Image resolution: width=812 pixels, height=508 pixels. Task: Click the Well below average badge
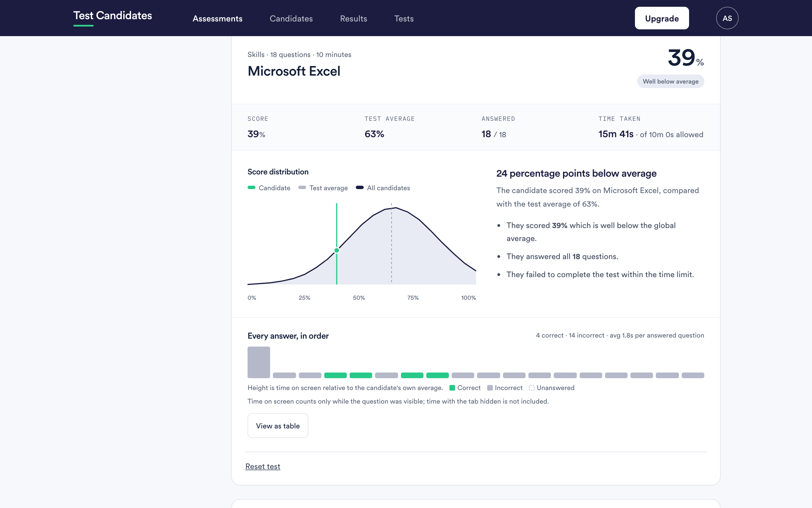[670, 81]
